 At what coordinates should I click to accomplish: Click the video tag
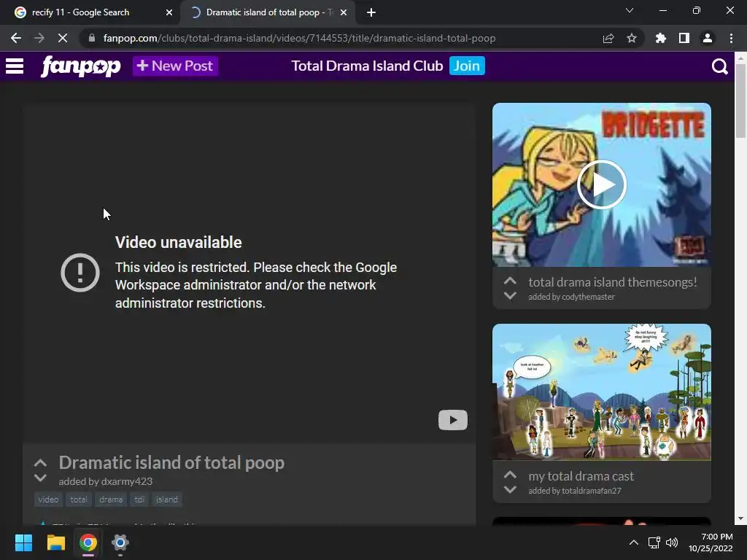click(x=48, y=499)
